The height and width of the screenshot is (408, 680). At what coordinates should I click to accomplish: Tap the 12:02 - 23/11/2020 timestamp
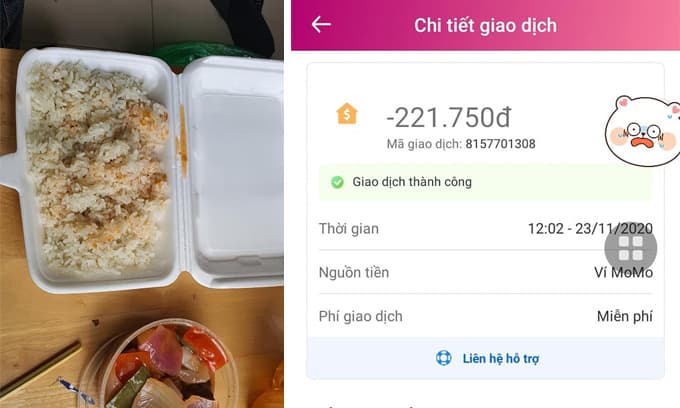590,228
